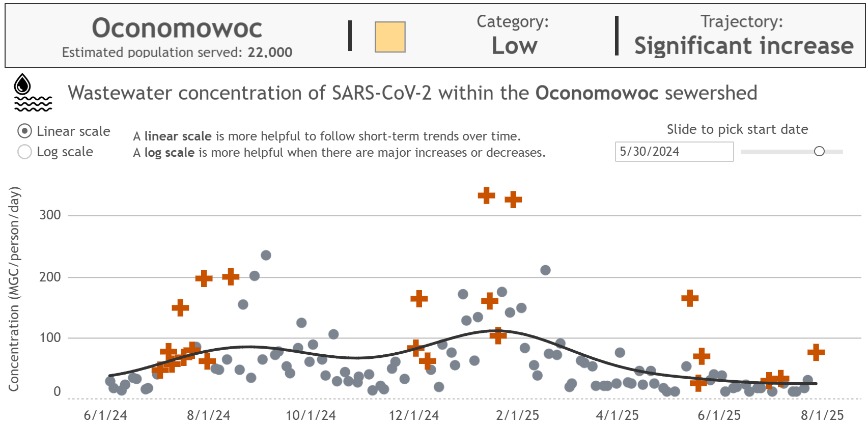Select the orange cross marker near 8/1/24

pyautogui.click(x=203, y=278)
